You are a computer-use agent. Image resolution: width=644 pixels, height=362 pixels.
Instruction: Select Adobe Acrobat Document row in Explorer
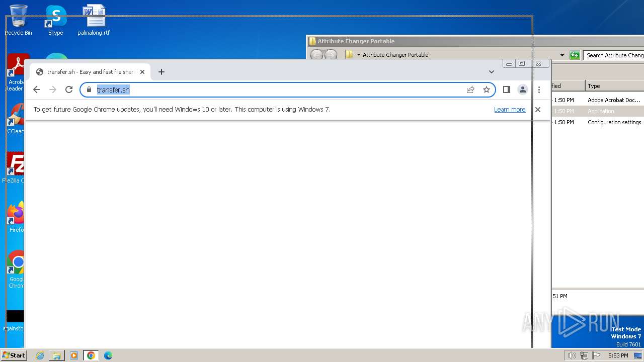tap(598, 100)
